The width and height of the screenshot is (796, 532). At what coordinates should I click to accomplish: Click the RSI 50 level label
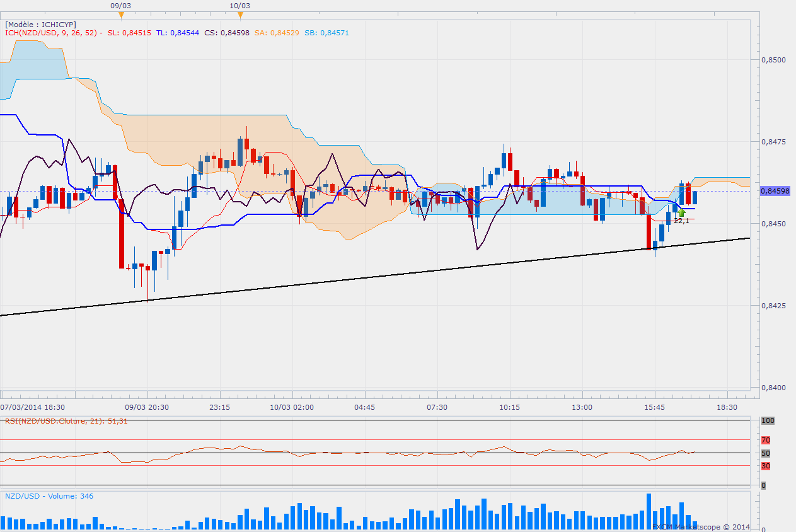pyautogui.click(x=765, y=453)
